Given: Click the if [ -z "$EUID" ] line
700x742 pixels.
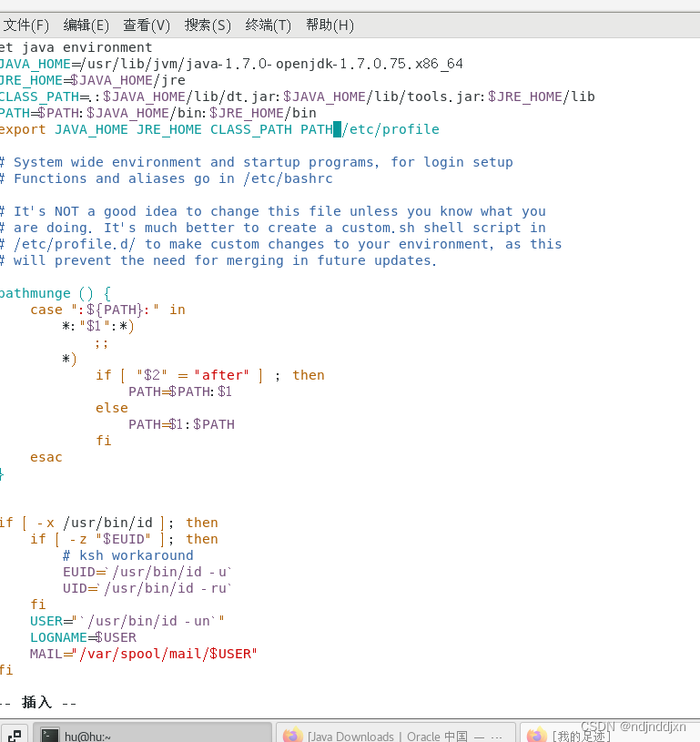Looking at the screenshot, I should 124,539.
